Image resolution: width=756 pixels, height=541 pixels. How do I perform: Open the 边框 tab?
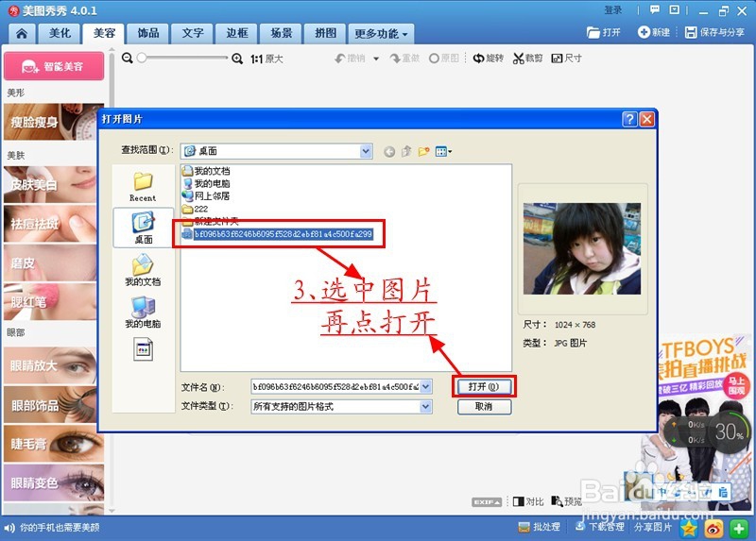pos(237,33)
